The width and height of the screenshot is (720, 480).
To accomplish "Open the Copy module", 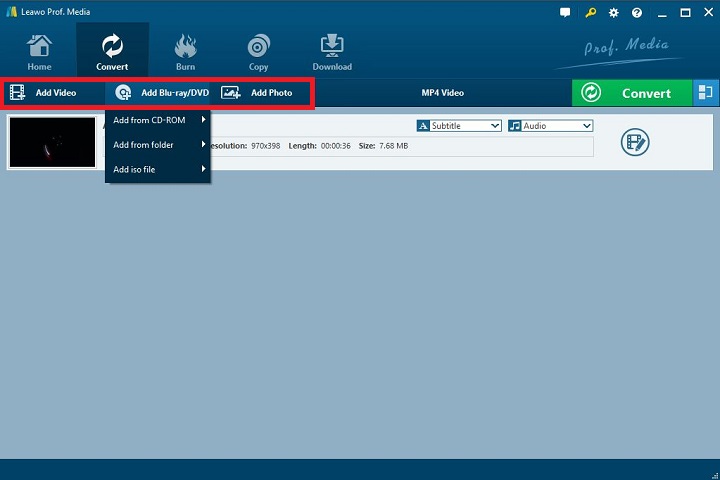I will tap(259, 52).
